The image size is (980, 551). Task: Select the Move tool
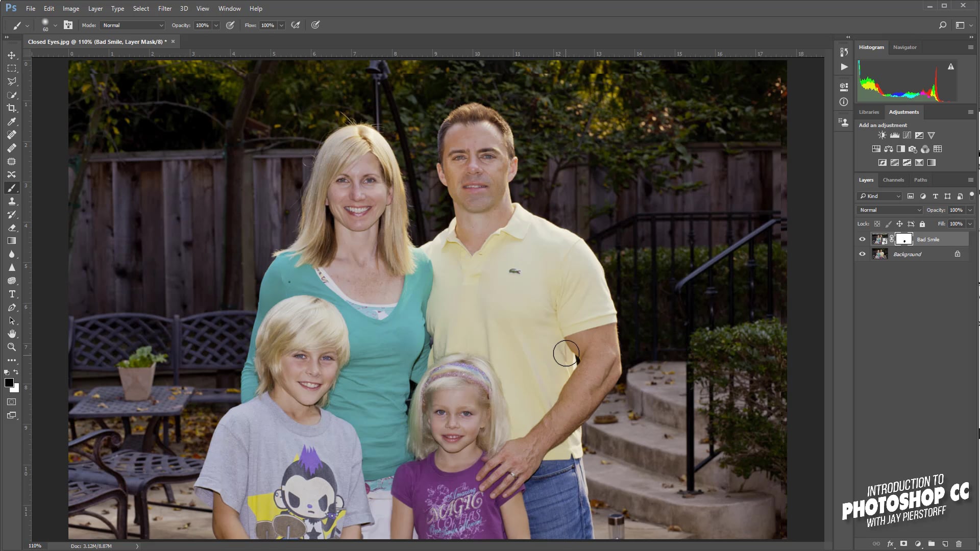click(12, 55)
